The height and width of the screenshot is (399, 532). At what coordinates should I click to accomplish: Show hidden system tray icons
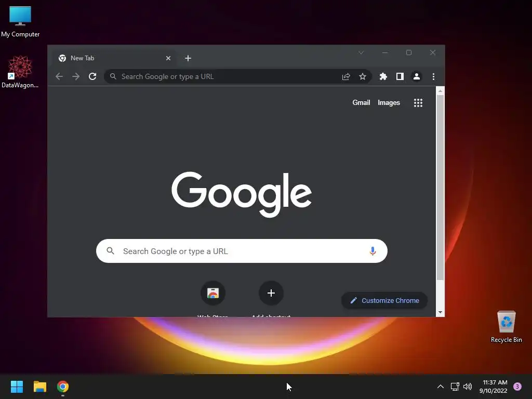(x=441, y=387)
